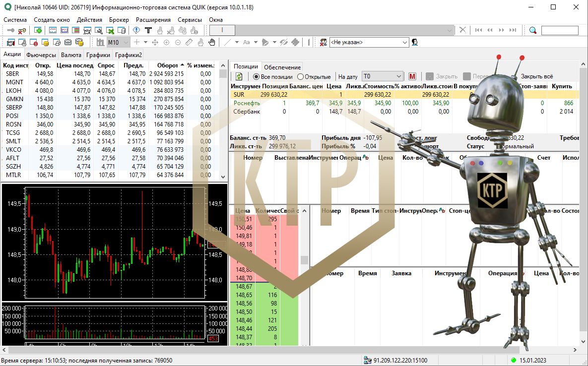
Task: Switch to the Валюта tab
Action: point(71,55)
